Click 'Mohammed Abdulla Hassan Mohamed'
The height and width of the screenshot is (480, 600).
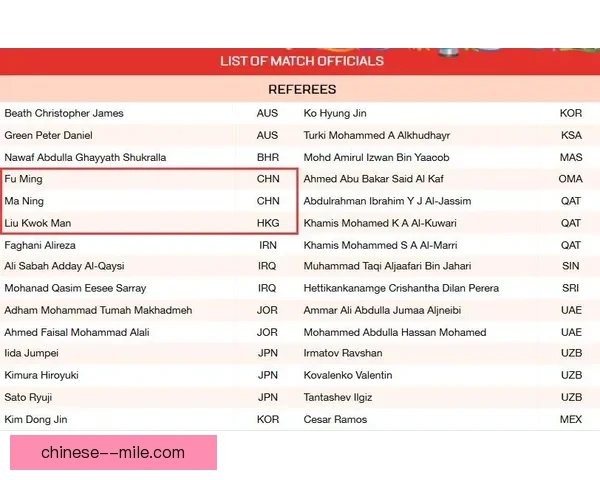395,332
